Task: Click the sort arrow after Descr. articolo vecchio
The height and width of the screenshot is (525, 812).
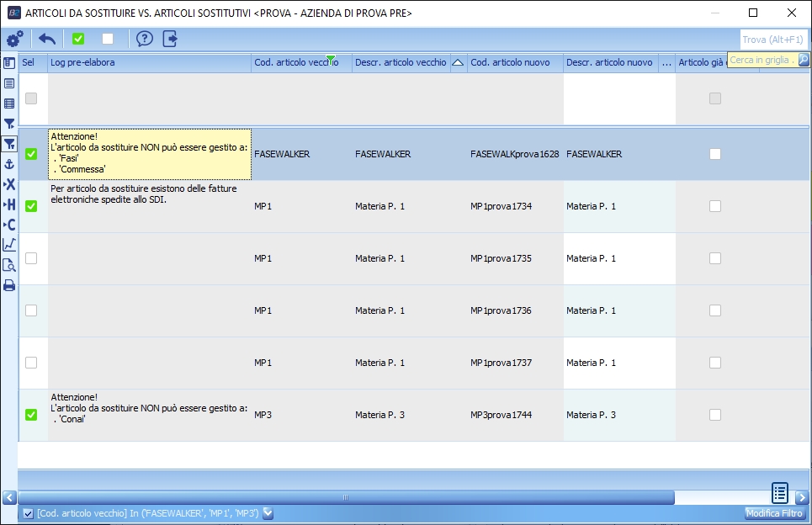Action: [458, 62]
